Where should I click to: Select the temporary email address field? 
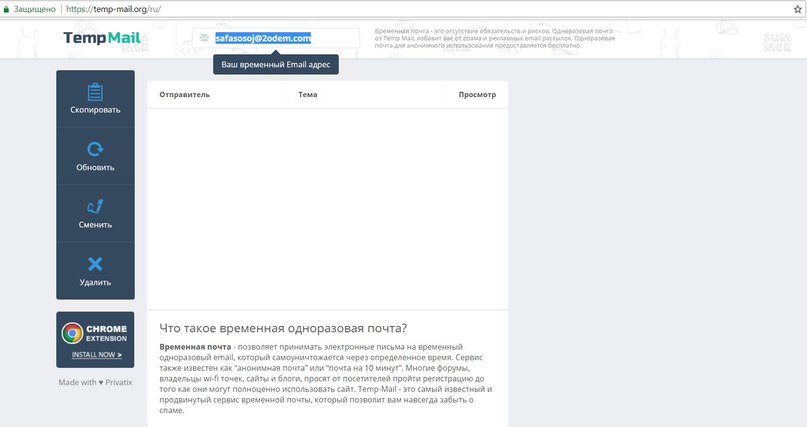coord(263,38)
